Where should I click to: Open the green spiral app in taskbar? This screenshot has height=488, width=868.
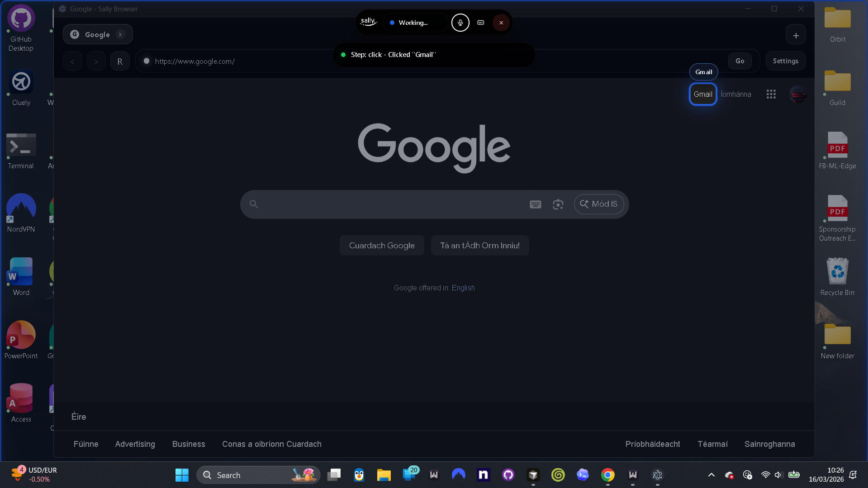click(x=558, y=475)
